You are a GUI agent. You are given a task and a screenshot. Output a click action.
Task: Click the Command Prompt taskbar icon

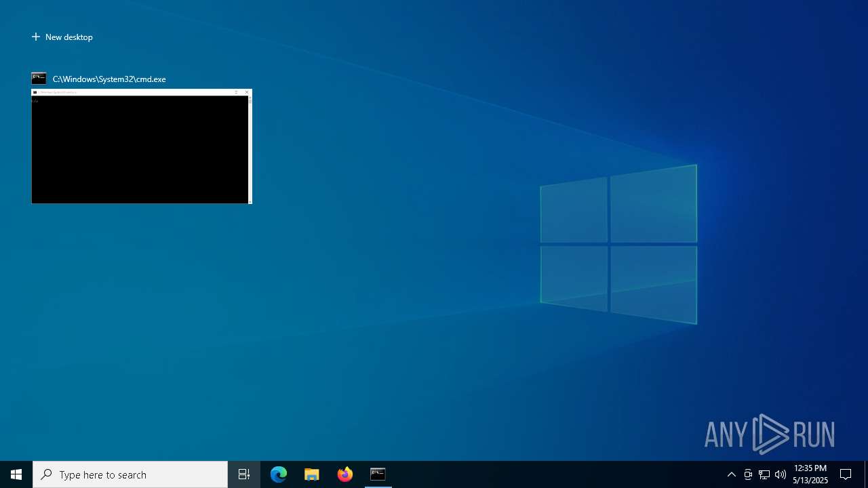378,474
